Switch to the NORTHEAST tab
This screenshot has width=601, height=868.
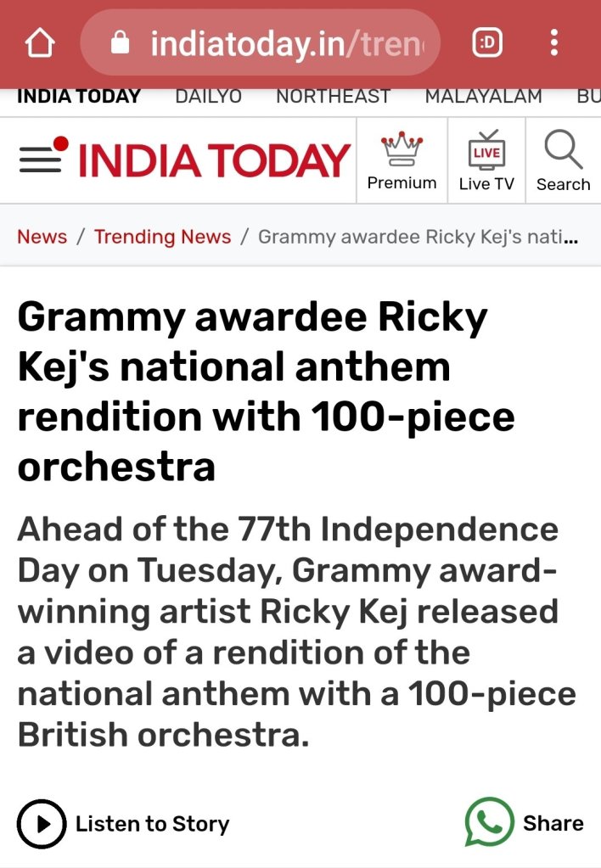click(333, 97)
